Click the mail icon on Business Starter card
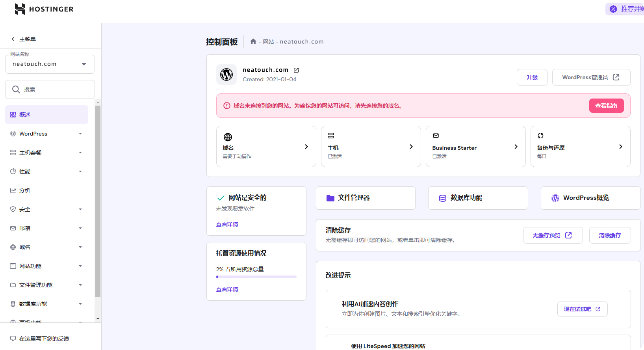This screenshot has width=644, height=350. coord(436,136)
